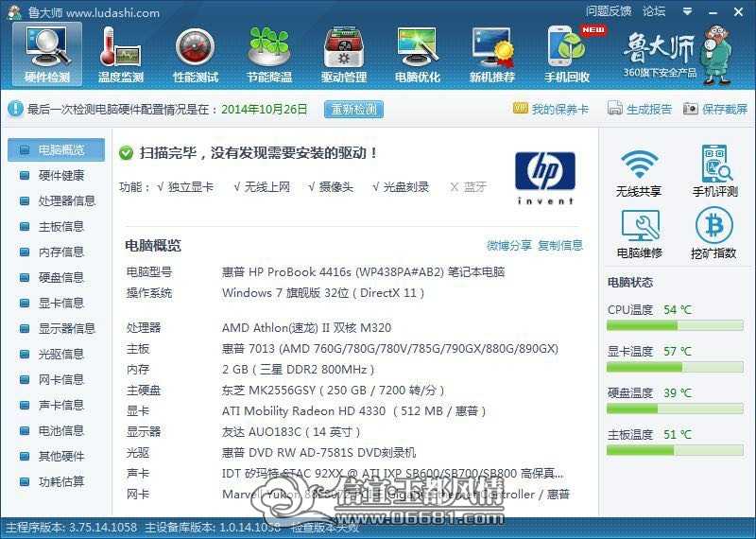Click the 主板温度 temperature bar

click(675, 451)
